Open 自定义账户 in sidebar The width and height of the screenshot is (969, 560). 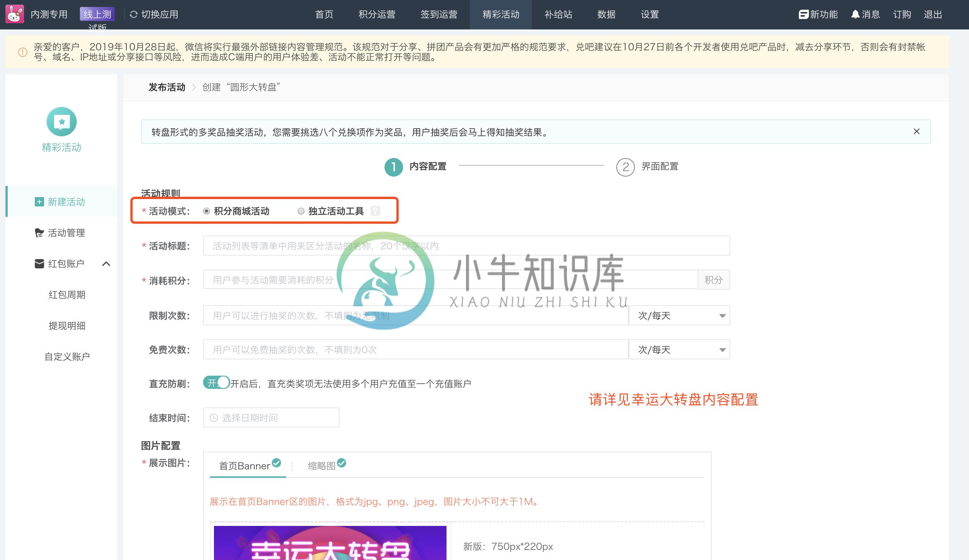pyautogui.click(x=67, y=357)
